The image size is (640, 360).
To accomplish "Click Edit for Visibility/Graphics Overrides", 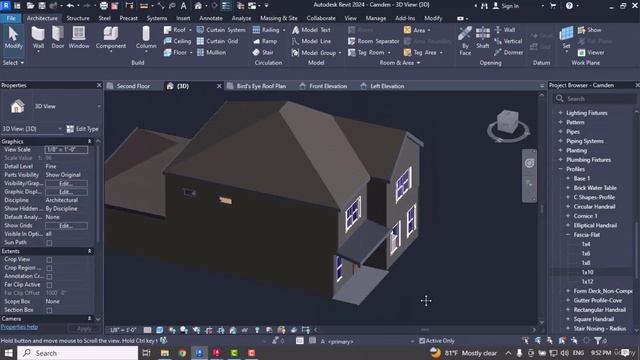I will coord(66,183).
